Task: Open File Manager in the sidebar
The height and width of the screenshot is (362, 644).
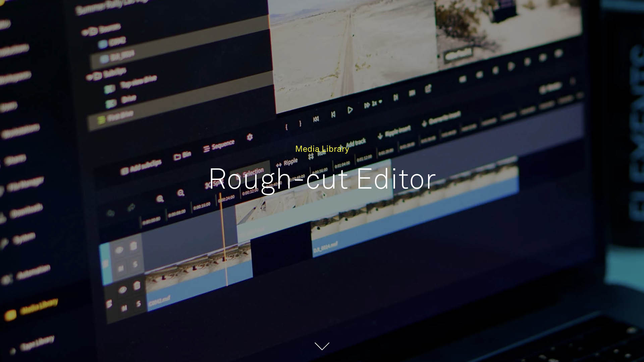Action: [x=25, y=184]
